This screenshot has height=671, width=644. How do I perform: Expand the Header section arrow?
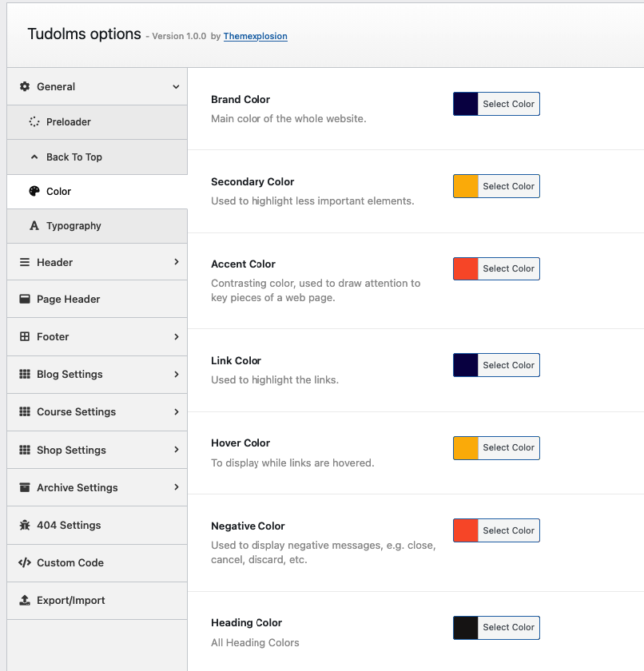pyautogui.click(x=176, y=262)
